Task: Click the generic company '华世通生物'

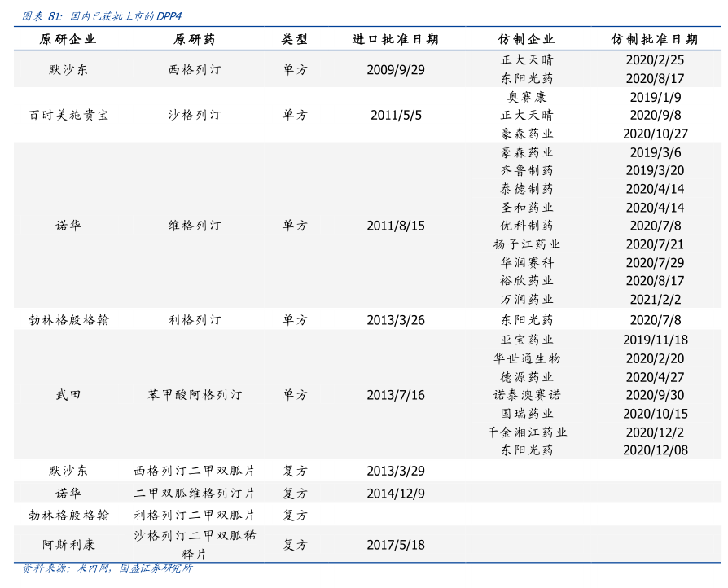Action: tap(527, 358)
